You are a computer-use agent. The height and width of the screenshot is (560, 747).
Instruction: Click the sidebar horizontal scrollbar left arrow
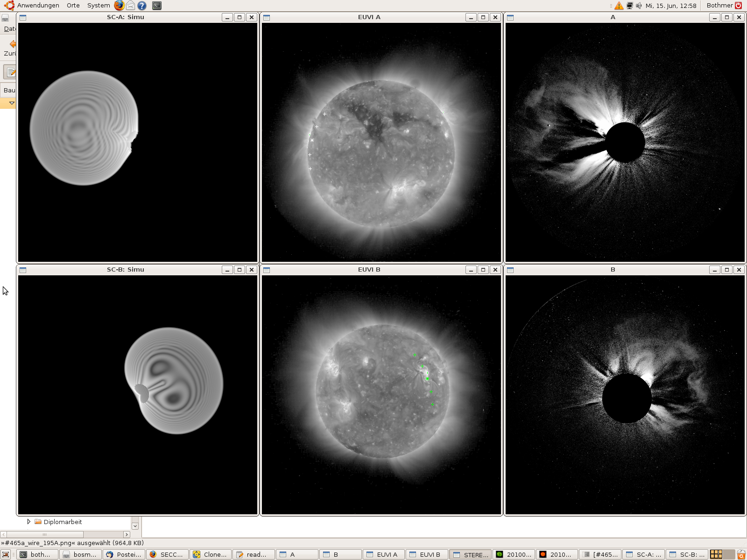[4, 534]
